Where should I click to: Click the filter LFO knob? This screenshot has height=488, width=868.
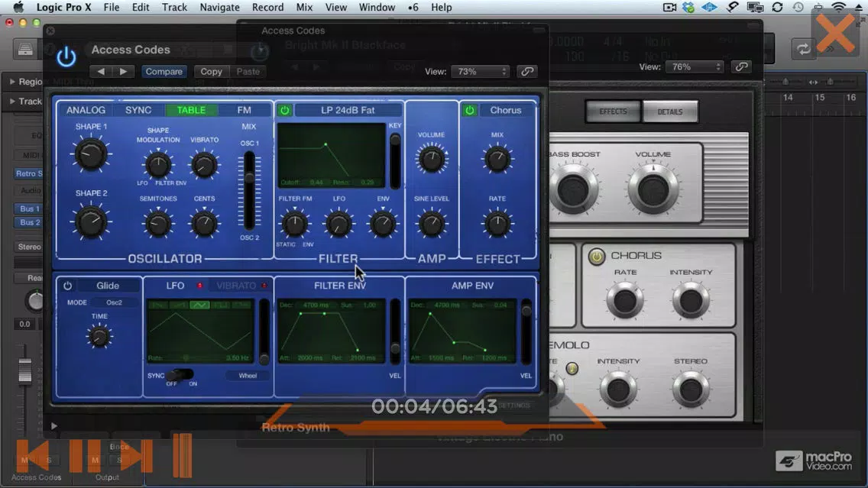[x=338, y=224]
